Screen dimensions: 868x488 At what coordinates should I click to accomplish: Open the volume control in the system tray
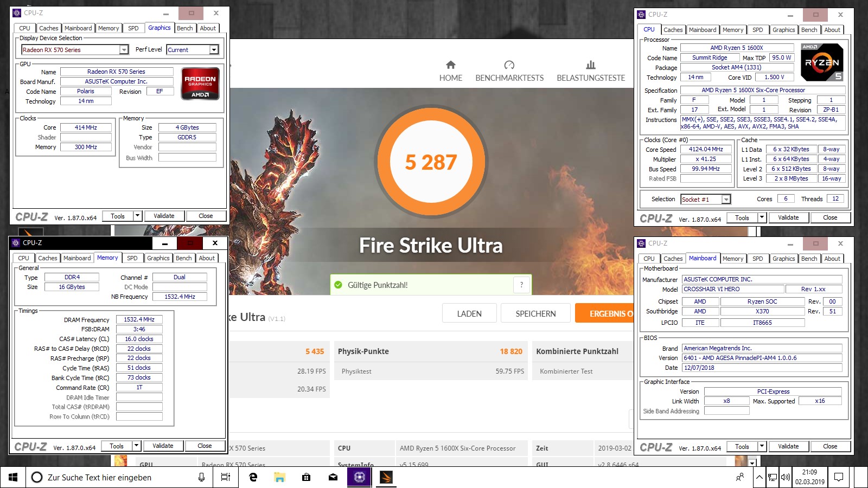coord(785,477)
